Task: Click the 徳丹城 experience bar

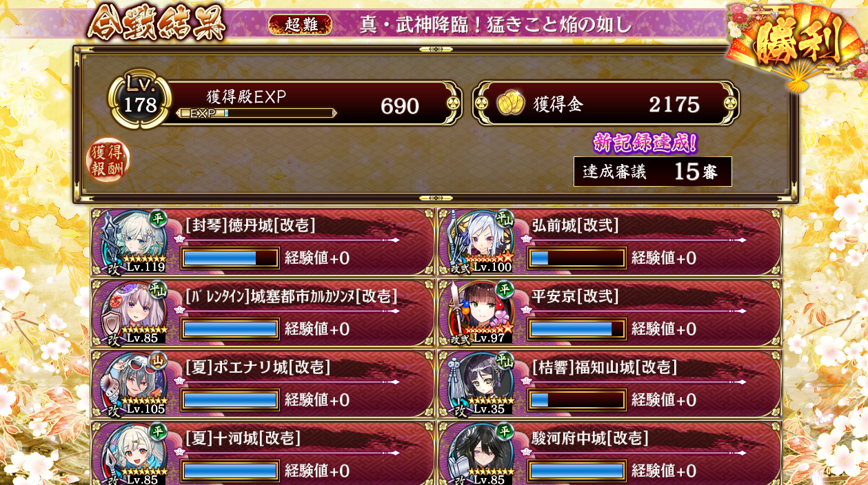Action: point(230,258)
